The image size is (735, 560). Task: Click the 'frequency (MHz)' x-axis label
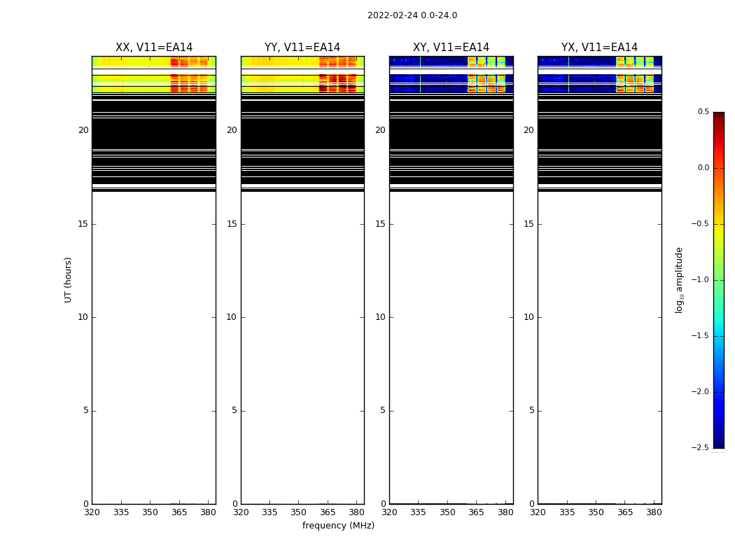pyautogui.click(x=338, y=525)
